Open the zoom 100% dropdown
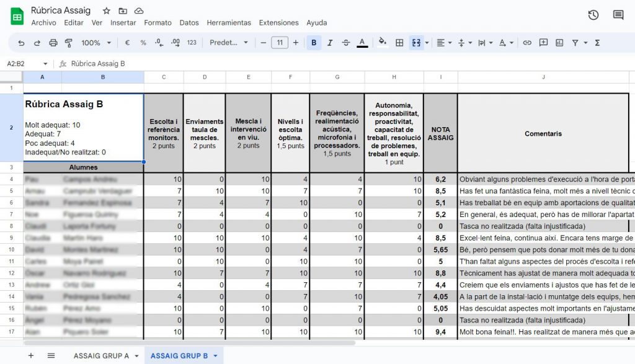This screenshot has height=364, width=635. tap(96, 43)
